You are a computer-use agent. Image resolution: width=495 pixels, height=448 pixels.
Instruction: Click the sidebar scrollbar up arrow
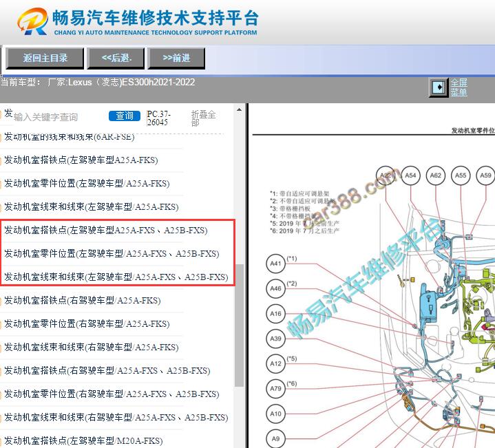point(240,110)
